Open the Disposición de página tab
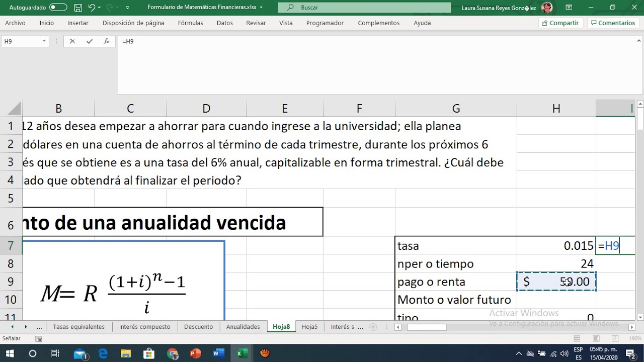 point(133,23)
